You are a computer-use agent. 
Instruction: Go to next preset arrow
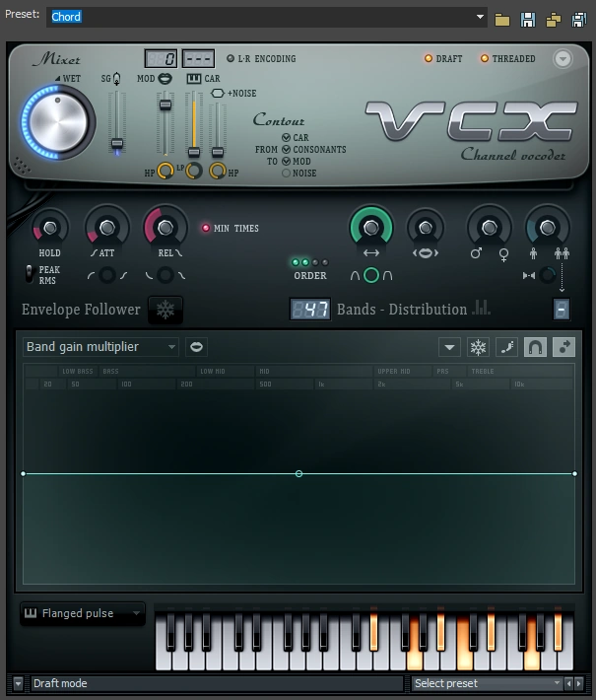(x=578, y=683)
